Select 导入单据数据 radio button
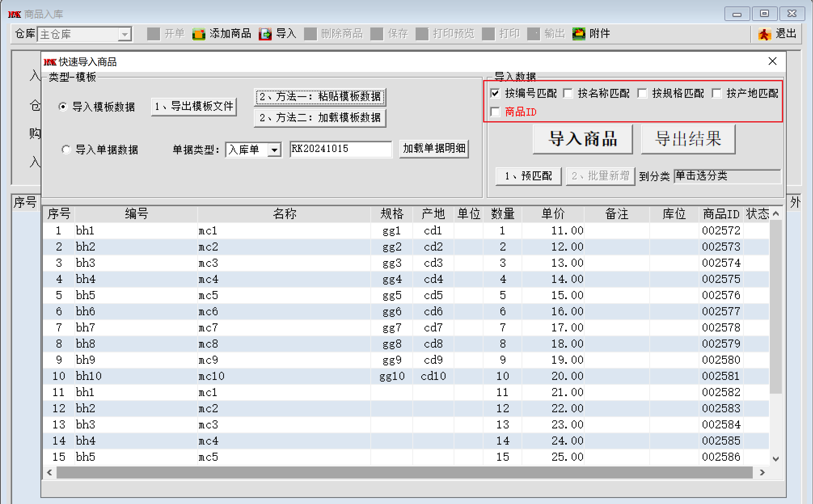813x504 pixels. [x=66, y=150]
